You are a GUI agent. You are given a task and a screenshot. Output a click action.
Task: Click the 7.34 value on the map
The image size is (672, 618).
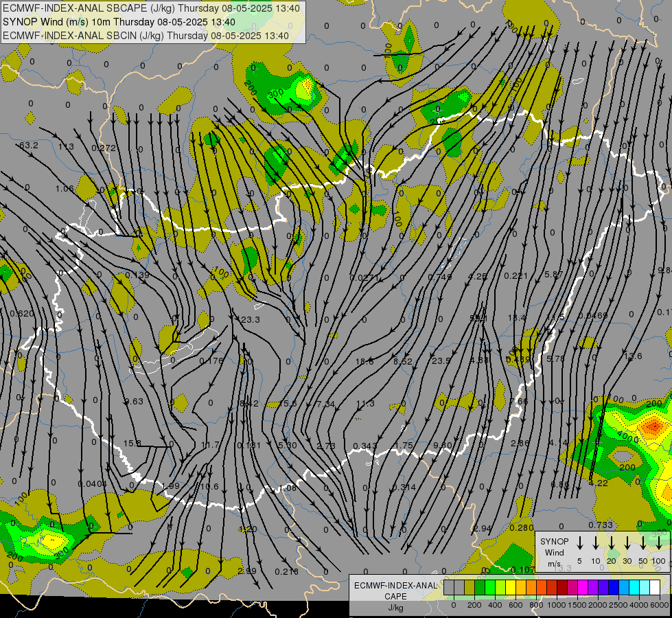click(x=325, y=404)
